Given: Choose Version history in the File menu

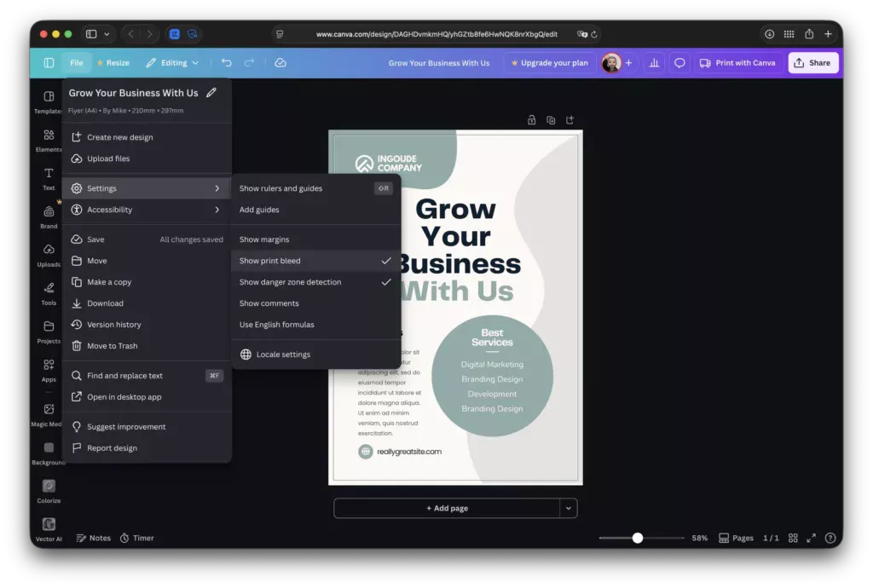Looking at the screenshot, I should pyautogui.click(x=113, y=325).
